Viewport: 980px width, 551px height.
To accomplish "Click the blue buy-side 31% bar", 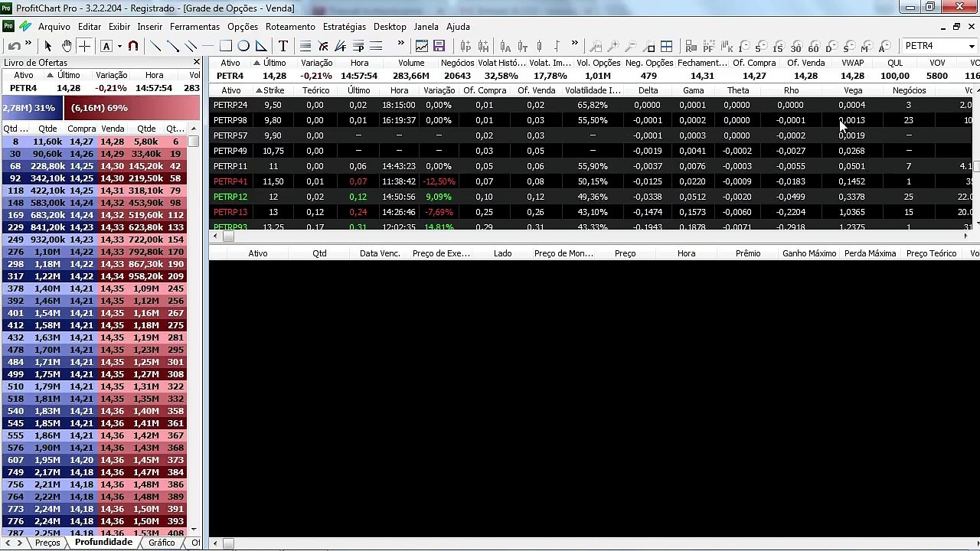I will [x=33, y=108].
